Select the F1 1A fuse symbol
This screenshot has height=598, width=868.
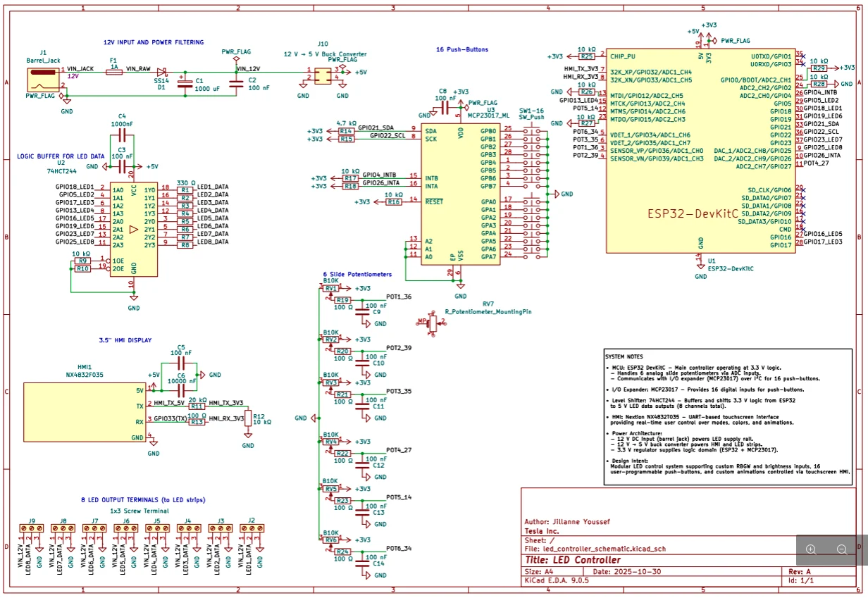(x=113, y=72)
